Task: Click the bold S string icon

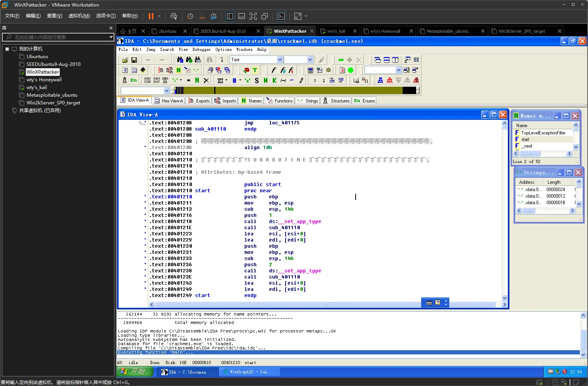Action: coord(257,80)
